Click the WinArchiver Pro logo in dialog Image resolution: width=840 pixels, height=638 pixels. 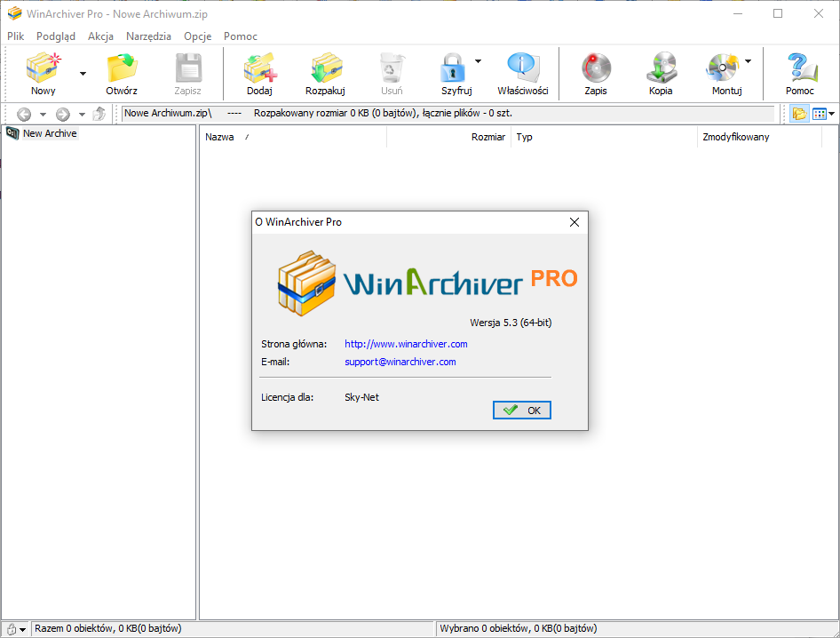[x=427, y=282]
